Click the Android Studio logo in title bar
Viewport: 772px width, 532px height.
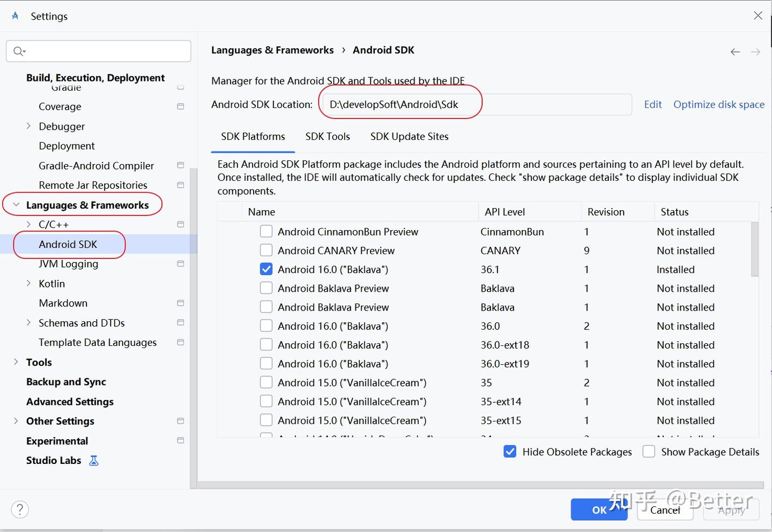tap(15, 16)
